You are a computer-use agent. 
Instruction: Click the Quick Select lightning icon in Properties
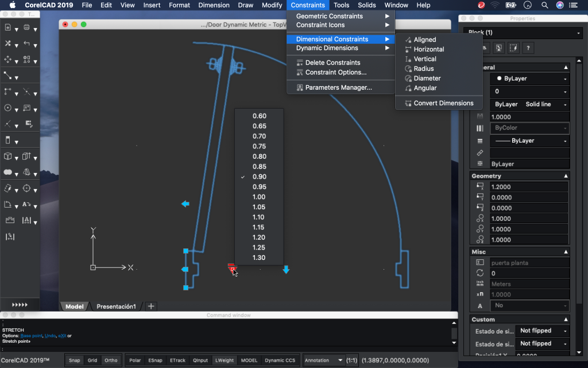pyautogui.click(x=513, y=48)
